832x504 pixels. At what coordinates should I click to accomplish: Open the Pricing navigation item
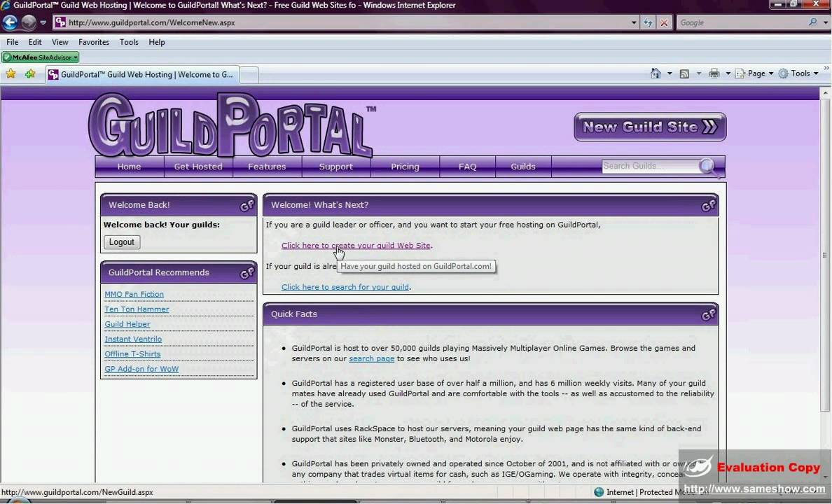coord(405,167)
